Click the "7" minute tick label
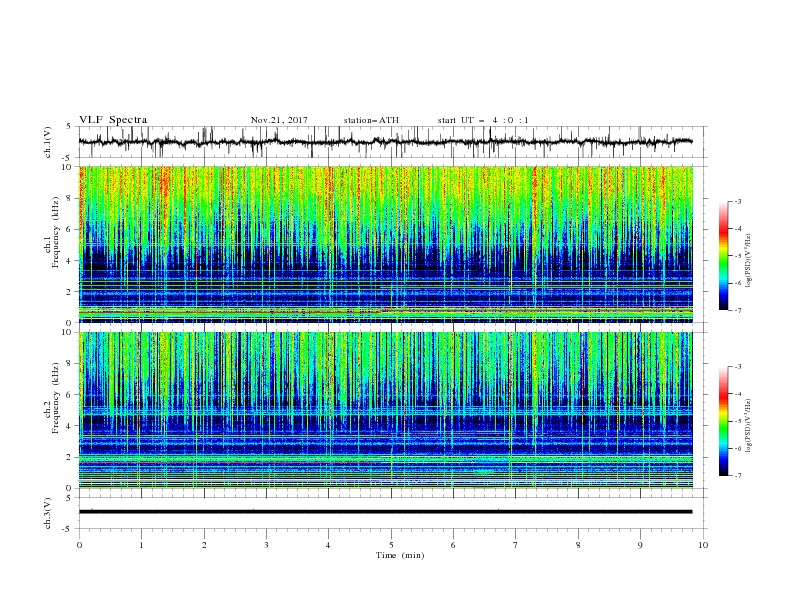 [x=516, y=545]
